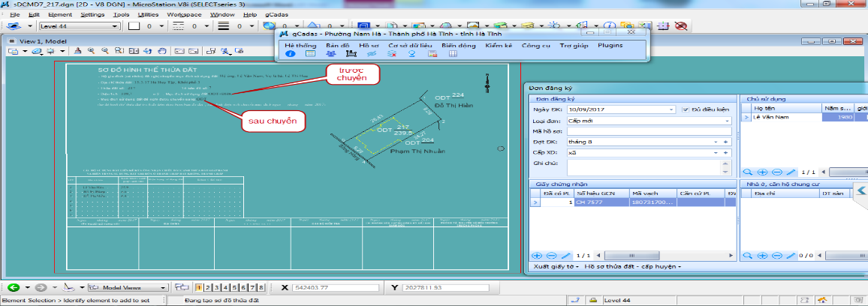The image size is (868, 306).
Task: Toggle the Đủ điều kiện checkbox
Action: coord(685,109)
